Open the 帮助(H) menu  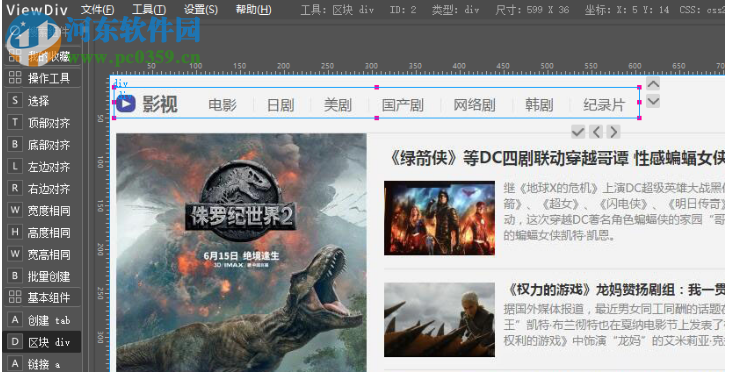coord(253,9)
